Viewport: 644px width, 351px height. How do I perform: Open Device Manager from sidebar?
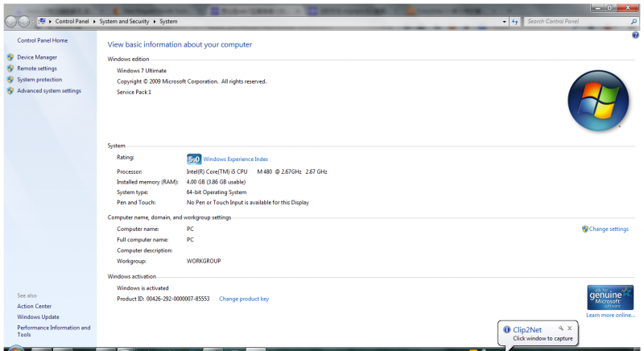click(x=37, y=57)
